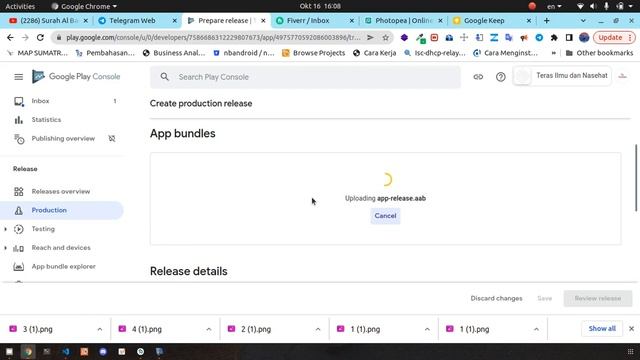Image resolution: width=640 pixels, height=360 pixels.
Task: Show more bookmarks chevron
Action: pos(553,53)
